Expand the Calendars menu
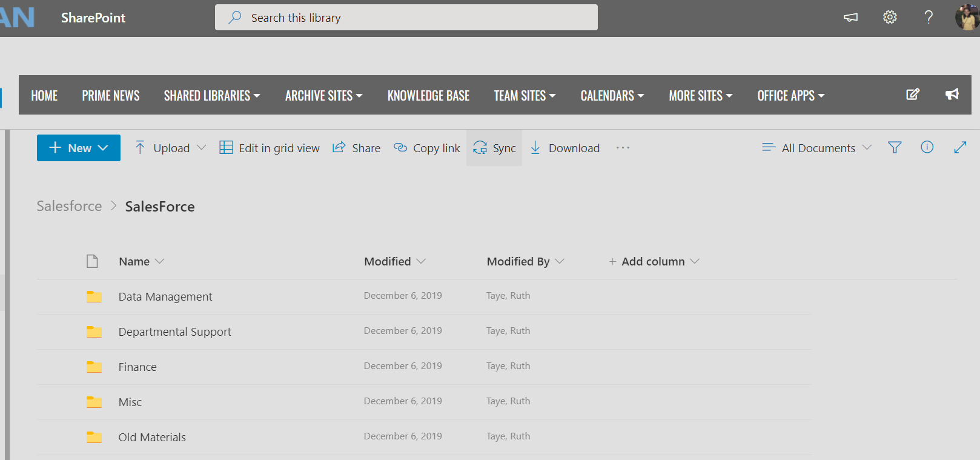This screenshot has height=460, width=980. pos(612,95)
